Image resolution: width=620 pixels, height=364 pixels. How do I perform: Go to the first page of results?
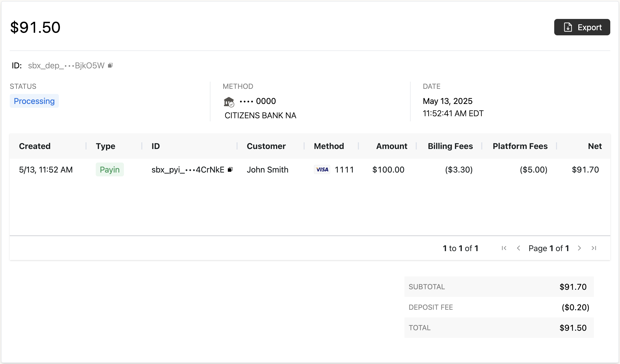[504, 248]
